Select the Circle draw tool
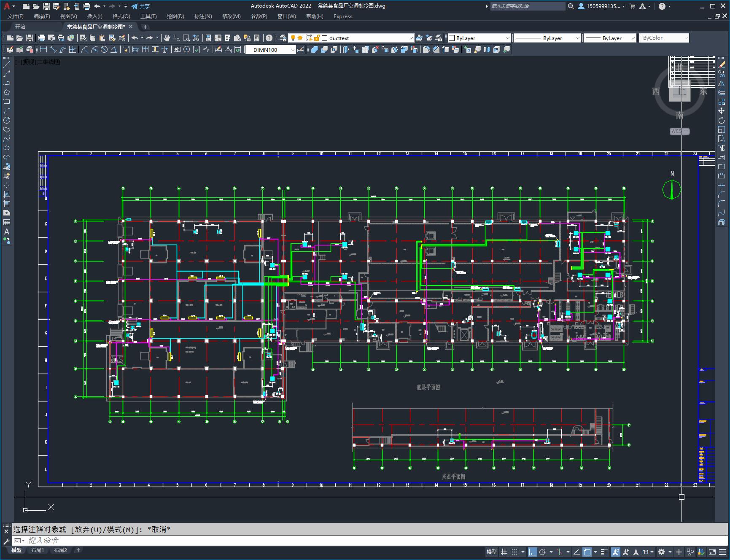Viewport: 730px width, 560px height. pyautogui.click(x=7, y=121)
